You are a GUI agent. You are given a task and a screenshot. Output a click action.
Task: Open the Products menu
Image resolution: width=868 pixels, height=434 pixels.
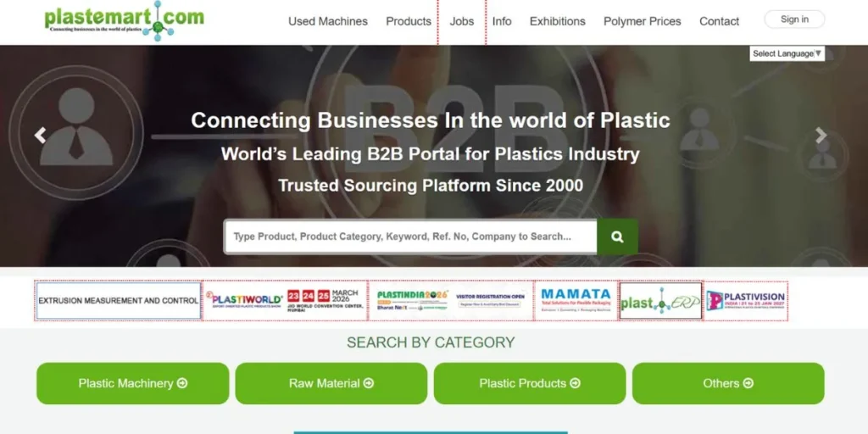(409, 21)
